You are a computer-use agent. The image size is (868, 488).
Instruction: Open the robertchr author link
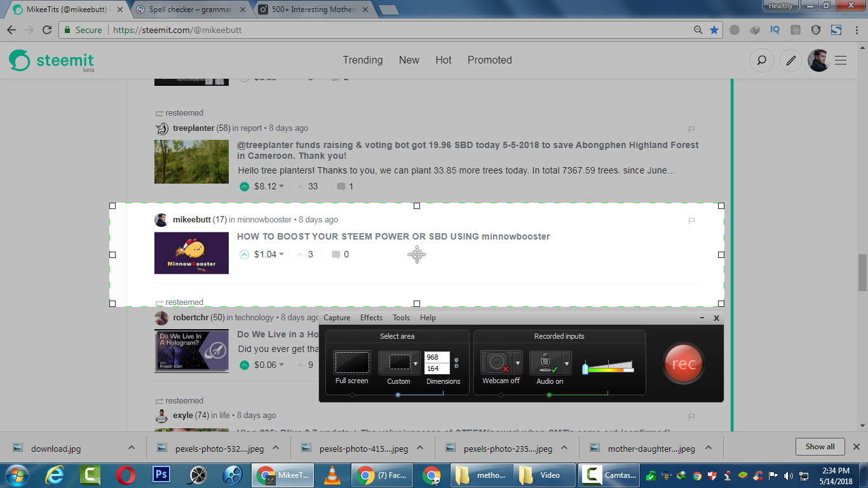[x=191, y=318]
